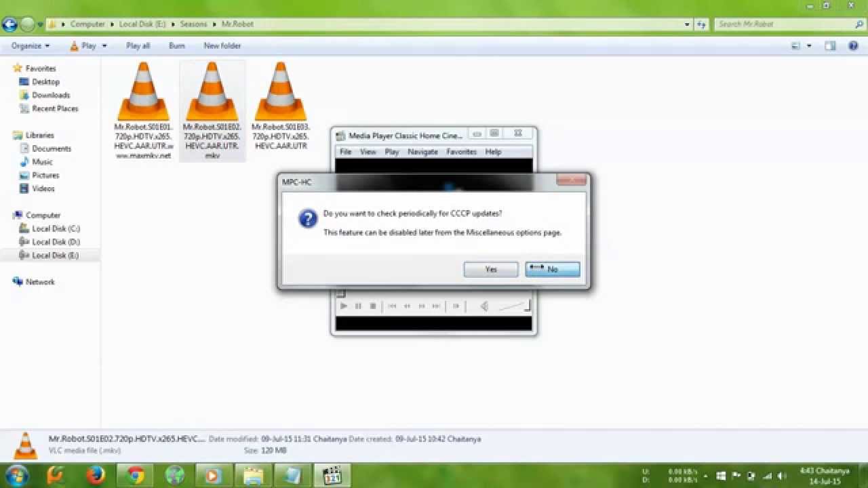This screenshot has height=488, width=868.
Task: Go back with the Explorer back arrow
Action: tap(9, 24)
